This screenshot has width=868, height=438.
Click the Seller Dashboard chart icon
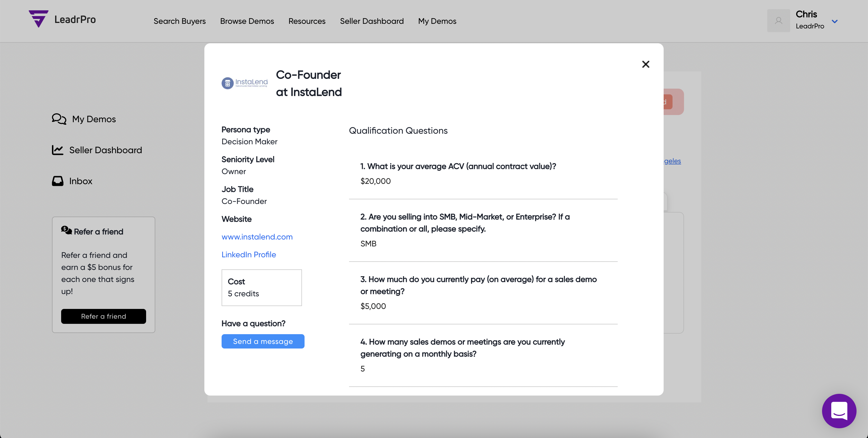pos(58,150)
